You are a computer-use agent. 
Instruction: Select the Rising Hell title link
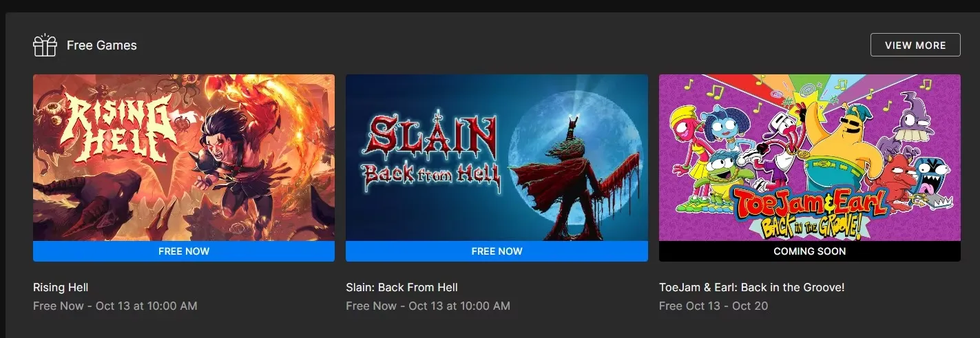point(61,287)
